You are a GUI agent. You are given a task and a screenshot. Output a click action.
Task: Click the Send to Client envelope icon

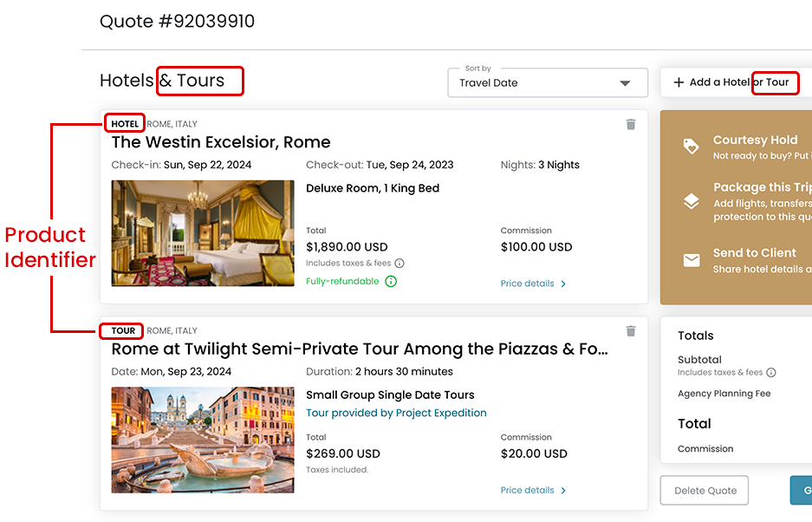click(691, 260)
